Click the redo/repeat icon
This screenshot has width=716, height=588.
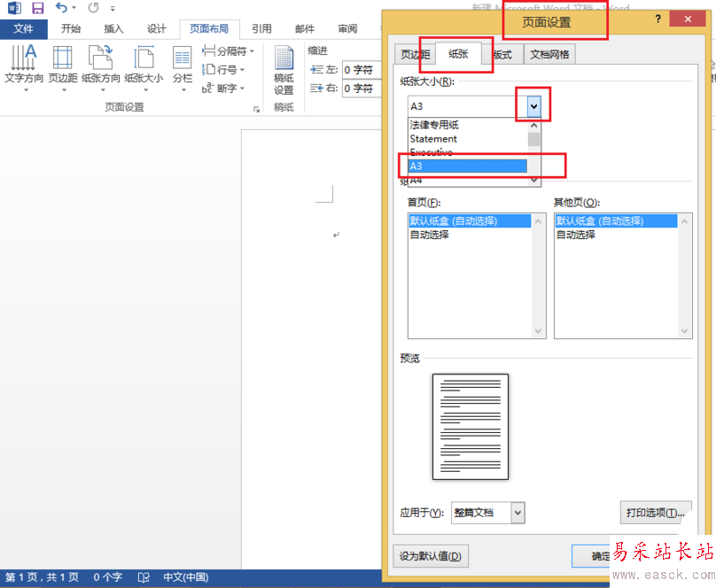pos(93,8)
